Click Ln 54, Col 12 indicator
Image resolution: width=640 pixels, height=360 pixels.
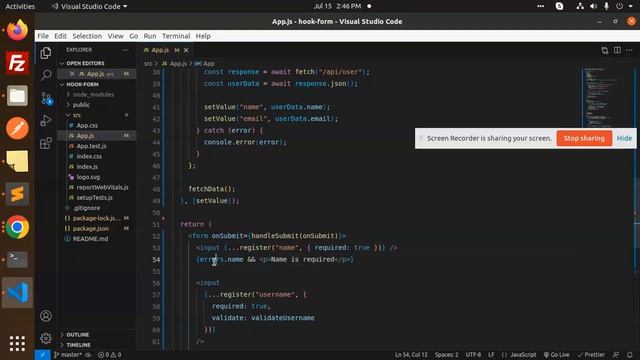click(411, 355)
